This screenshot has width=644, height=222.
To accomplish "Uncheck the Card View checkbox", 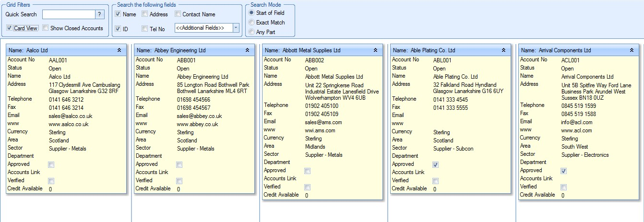I will (10, 28).
